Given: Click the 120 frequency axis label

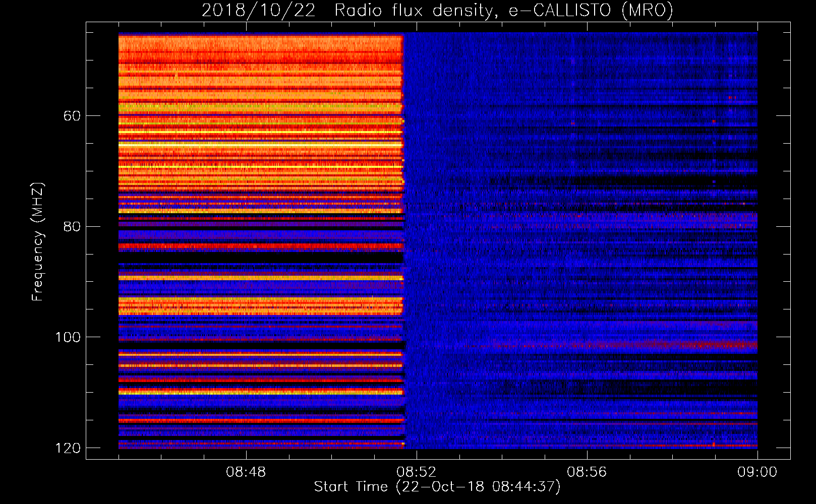Looking at the screenshot, I should 68,448.
